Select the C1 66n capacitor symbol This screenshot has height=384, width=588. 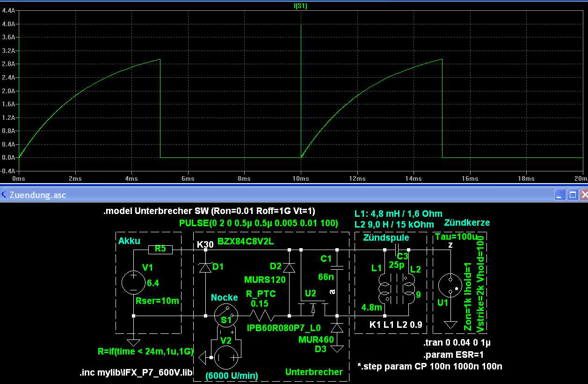point(336,267)
